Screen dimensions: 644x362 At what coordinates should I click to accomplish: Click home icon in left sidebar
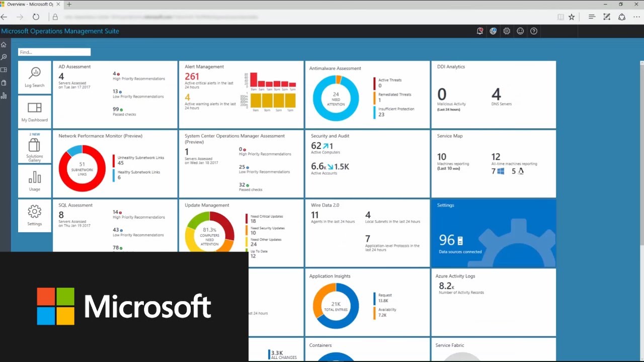pyautogui.click(x=4, y=45)
